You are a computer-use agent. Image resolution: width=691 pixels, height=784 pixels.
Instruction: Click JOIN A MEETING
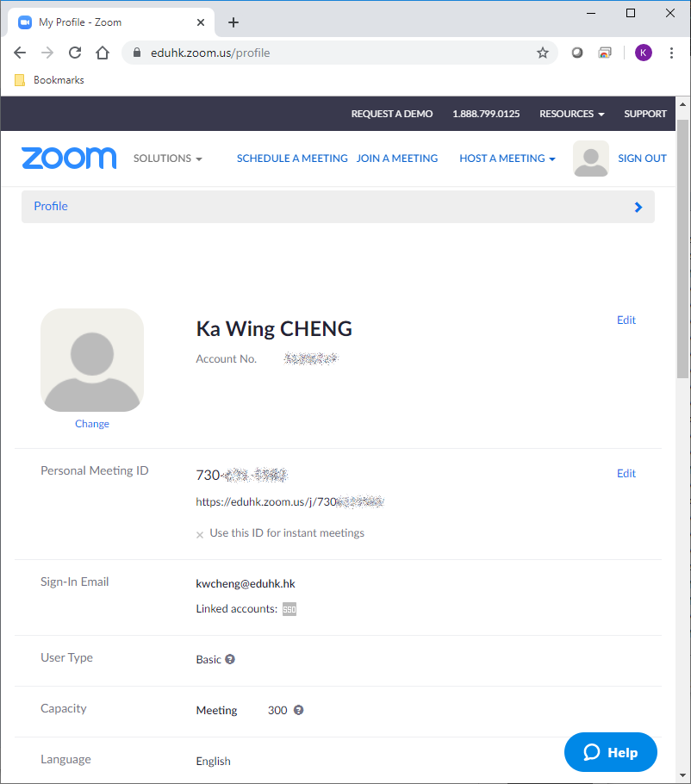tap(397, 159)
